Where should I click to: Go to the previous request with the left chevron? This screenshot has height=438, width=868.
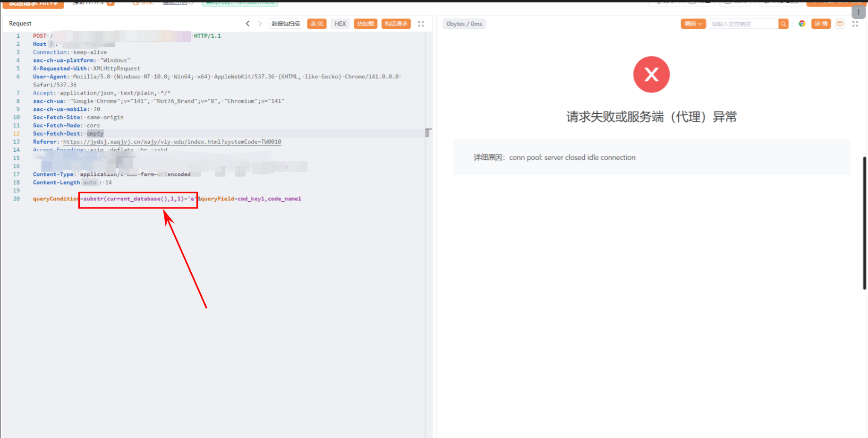coord(247,24)
